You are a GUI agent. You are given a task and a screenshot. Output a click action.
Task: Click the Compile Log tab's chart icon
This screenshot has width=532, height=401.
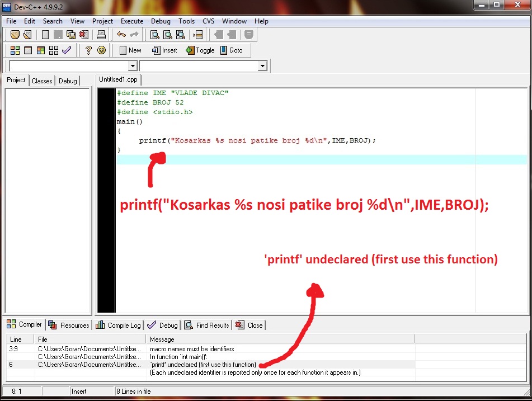pyautogui.click(x=100, y=325)
